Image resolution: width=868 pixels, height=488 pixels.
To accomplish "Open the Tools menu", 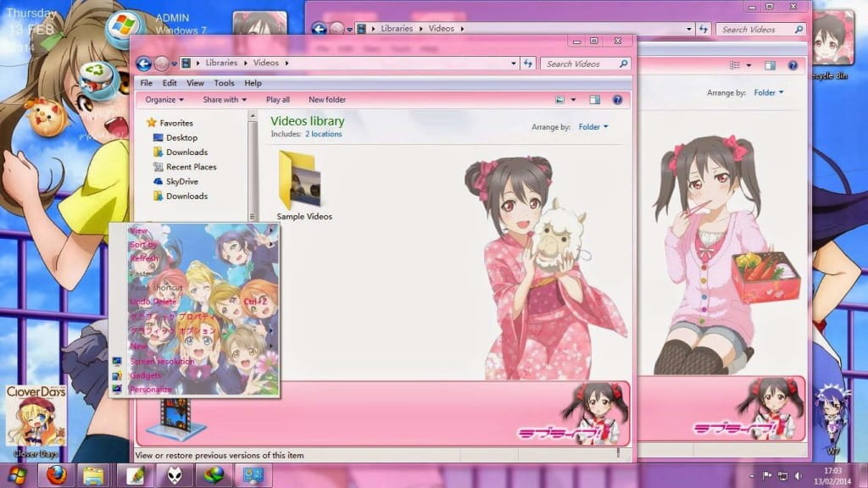I will pyautogui.click(x=224, y=83).
